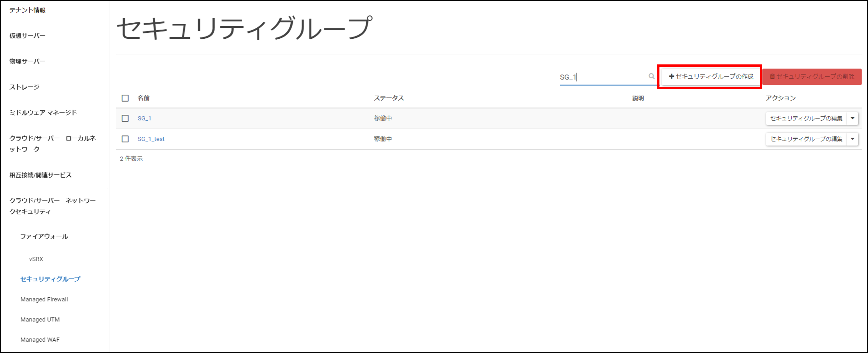Click the search magnifier icon
The width and height of the screenshot is (868, 353).
coord(651,76)
